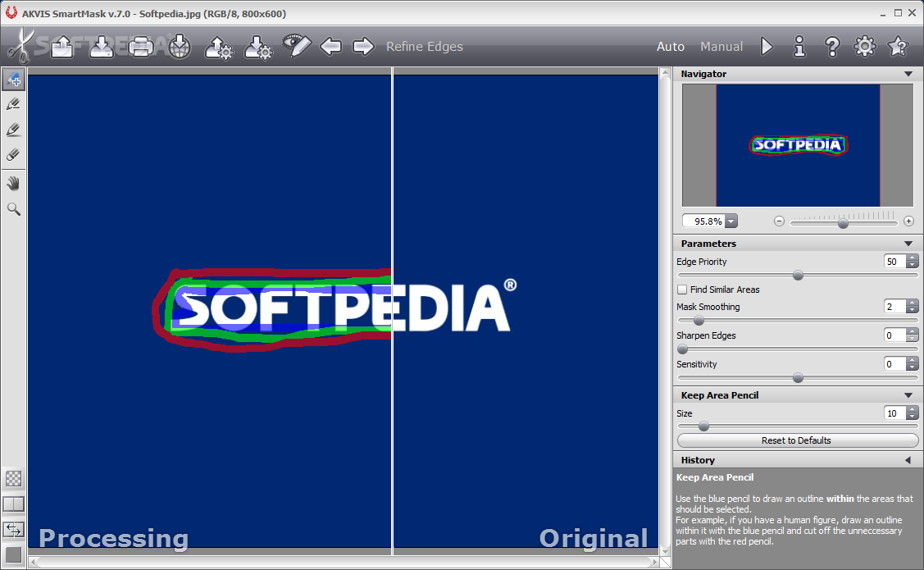Viewport: 924px width, 570px height.
Task: Switch to Auto mode
Action: tap(671, 47)
